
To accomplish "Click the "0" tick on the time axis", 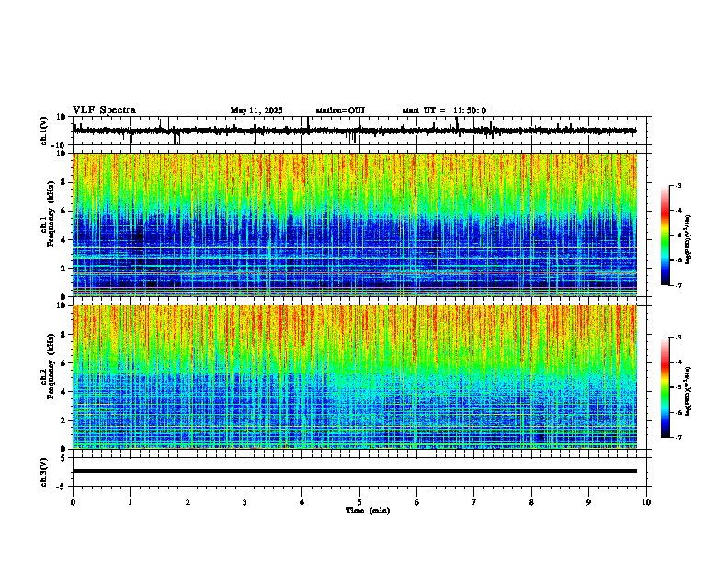I will [73, 502].
